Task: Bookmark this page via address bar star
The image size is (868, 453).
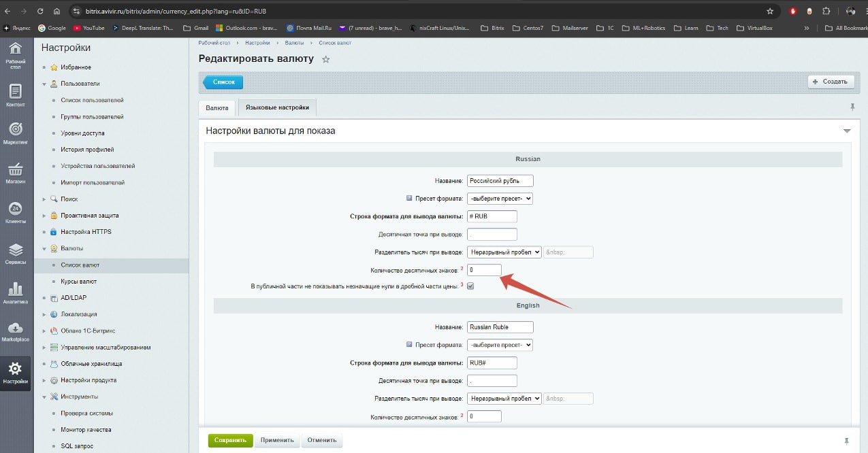Action: pyautogui.click(x=770, y=11)
